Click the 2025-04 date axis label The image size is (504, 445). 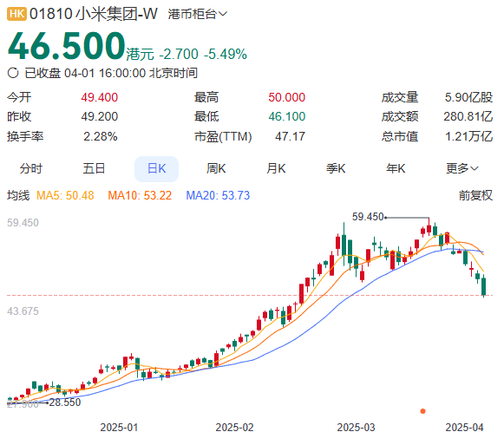[x=464, y=428]
